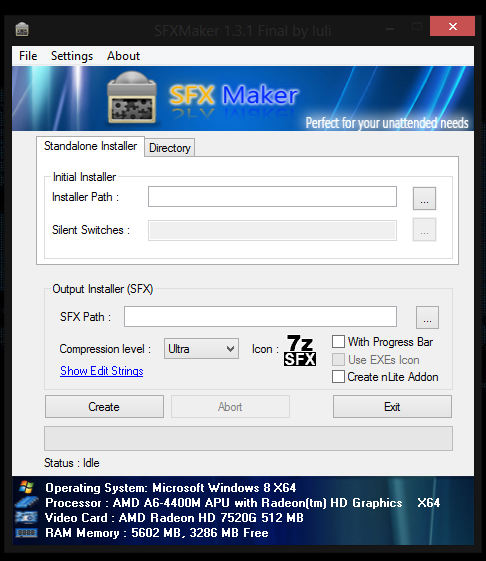Switch to the Directory tab
Screen dimensions: 486x561
(x=170, y=148)
